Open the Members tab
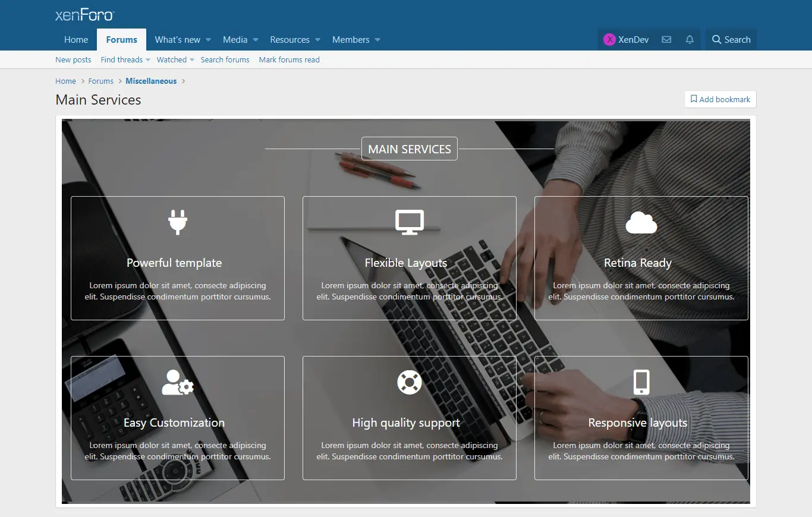The width and height of the screenshot is (812, 517). click(x=351, y=40)
